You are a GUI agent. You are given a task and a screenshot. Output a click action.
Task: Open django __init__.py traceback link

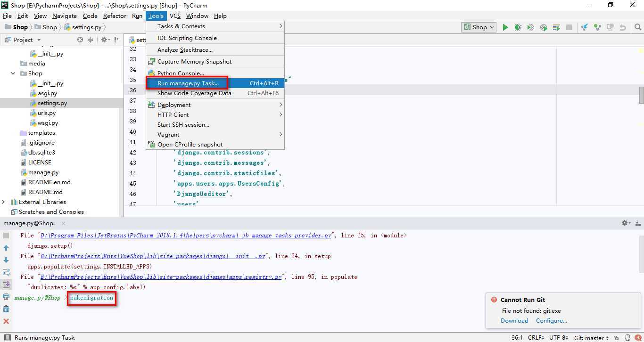point(152,256)
